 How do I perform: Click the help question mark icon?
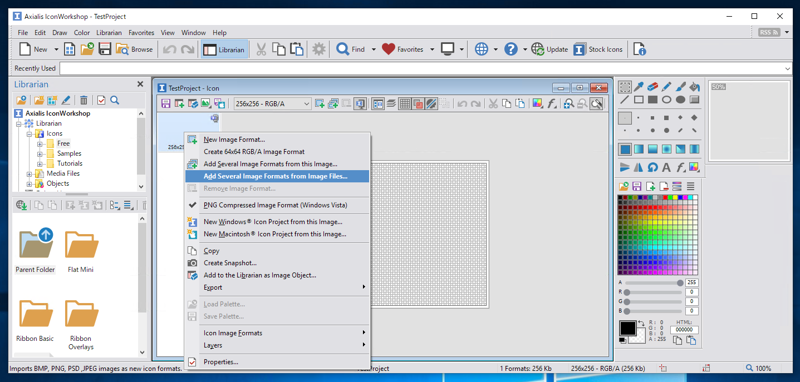point(511,49)
